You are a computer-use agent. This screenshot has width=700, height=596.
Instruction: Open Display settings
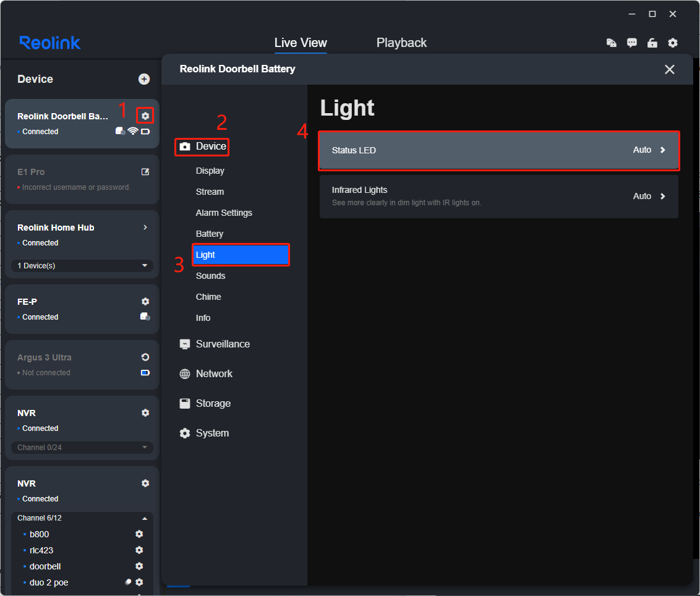coord(210,171)
